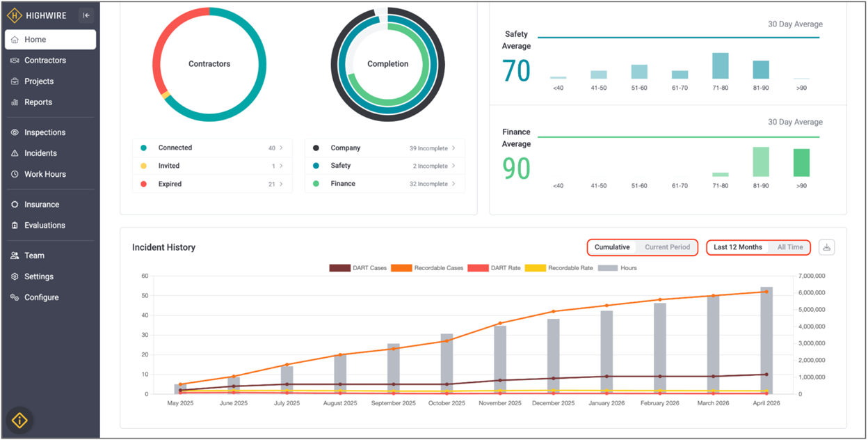Image resolution: width=868 pixels, height=440 pixels.
Task: Collapse the sidebar with arrow icon
Action: click(x=86, y=15)
